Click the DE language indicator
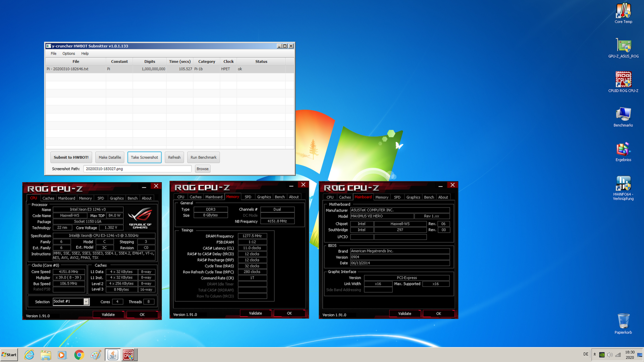 click(586, 354)
